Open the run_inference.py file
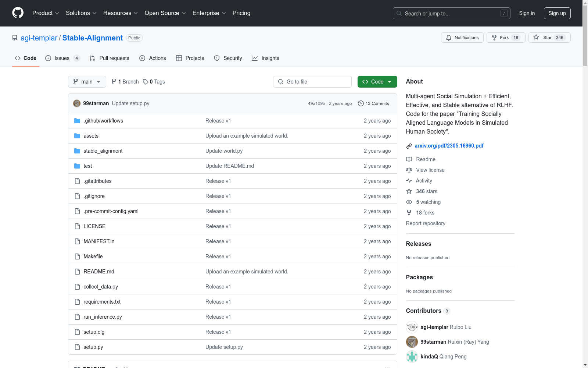Viewport: 588px width, 368px height. point(103,317)
